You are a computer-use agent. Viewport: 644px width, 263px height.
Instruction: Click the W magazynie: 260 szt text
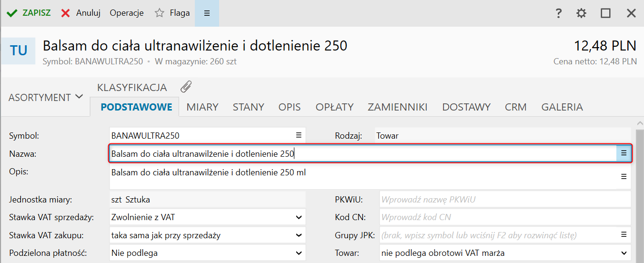pyautogui.click(x=196, y=61)
